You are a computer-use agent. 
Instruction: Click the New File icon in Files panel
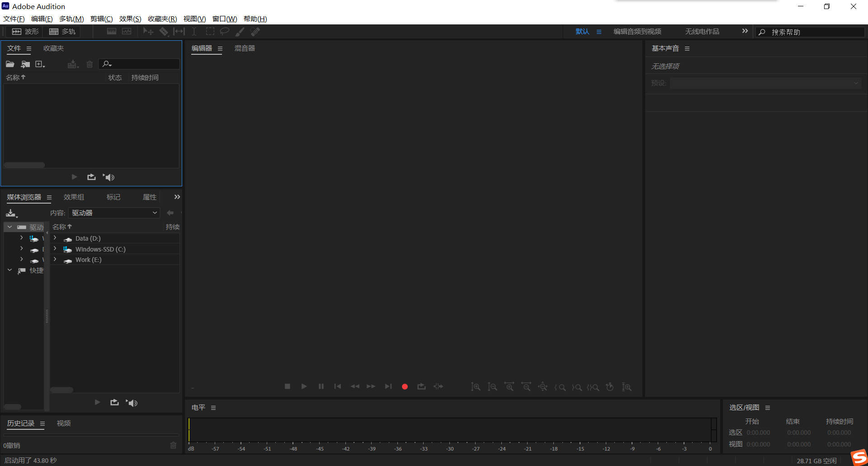(39, 64)
